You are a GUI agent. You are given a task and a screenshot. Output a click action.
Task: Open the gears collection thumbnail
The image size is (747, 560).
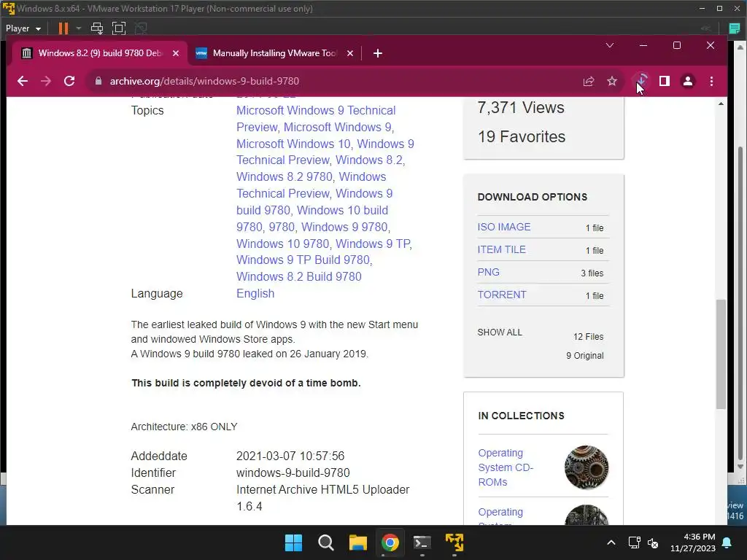pos(587,467)
